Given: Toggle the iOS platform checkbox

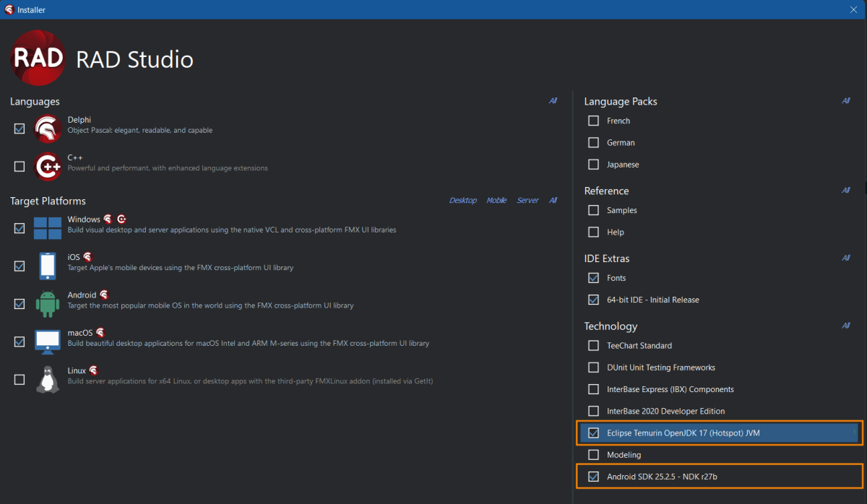Looking at the screenshot, I should pos(20,266).
